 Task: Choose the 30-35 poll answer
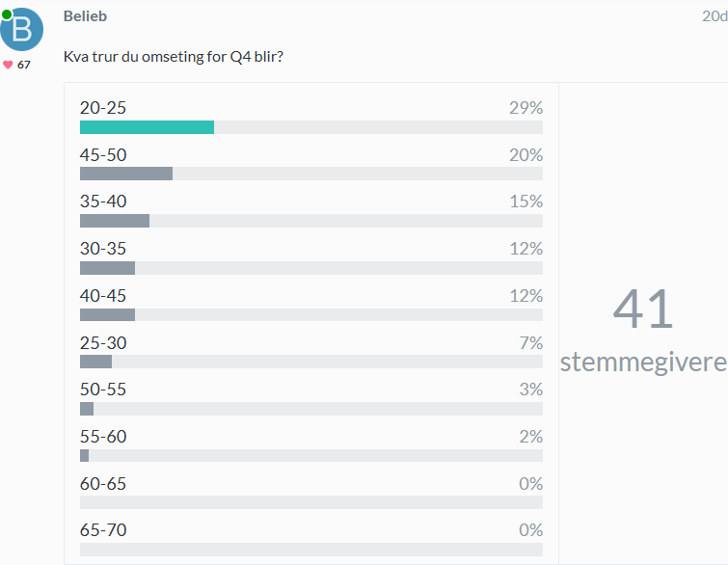point(103,249)
